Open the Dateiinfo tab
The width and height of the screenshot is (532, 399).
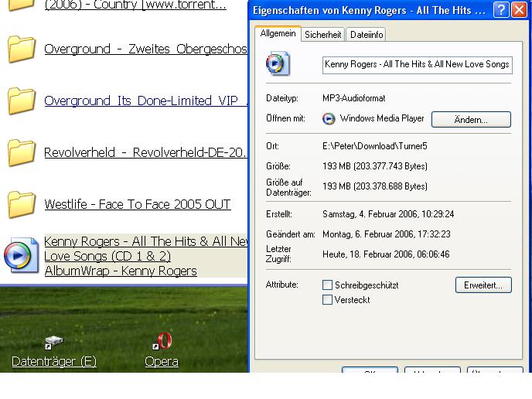pyautogui.click(x=367, y=35)
